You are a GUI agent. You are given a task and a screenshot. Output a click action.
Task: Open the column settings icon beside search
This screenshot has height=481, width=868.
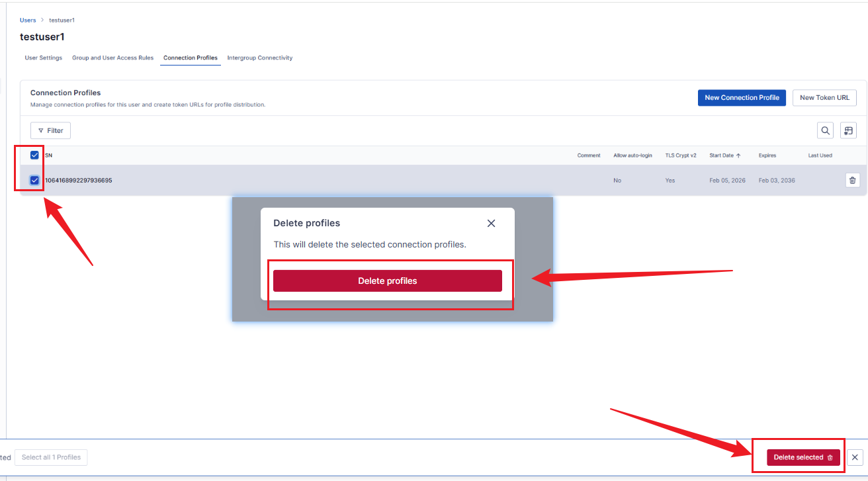(x=848, y=130)
